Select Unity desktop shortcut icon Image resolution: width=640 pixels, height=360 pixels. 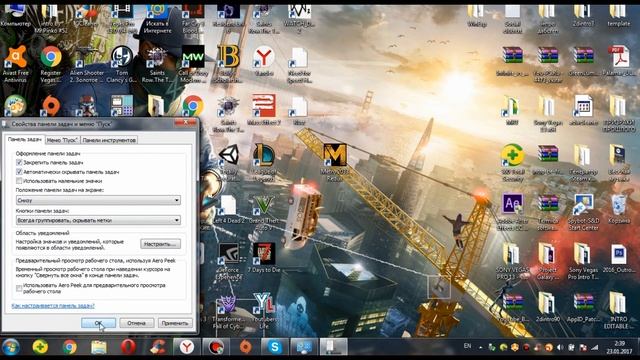tap(229, 162)
